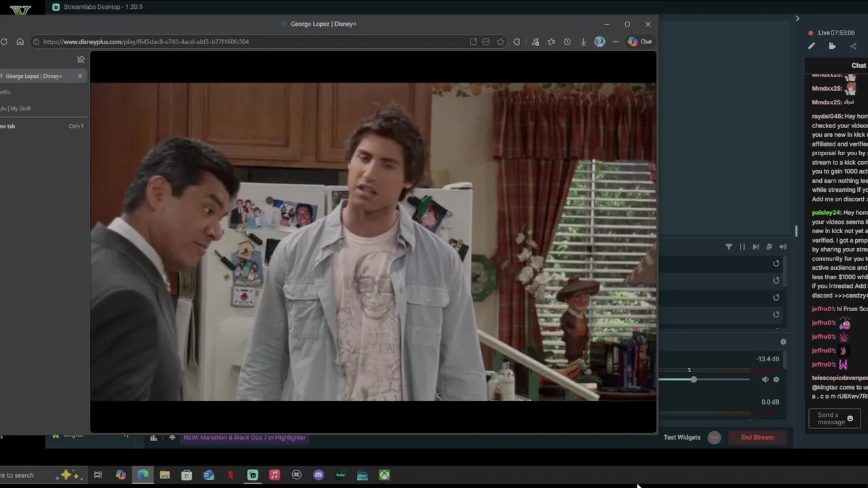The image size is (868, 488).
Task: Open Outlook from the taskbar
Action: click(x=209, y=475)
